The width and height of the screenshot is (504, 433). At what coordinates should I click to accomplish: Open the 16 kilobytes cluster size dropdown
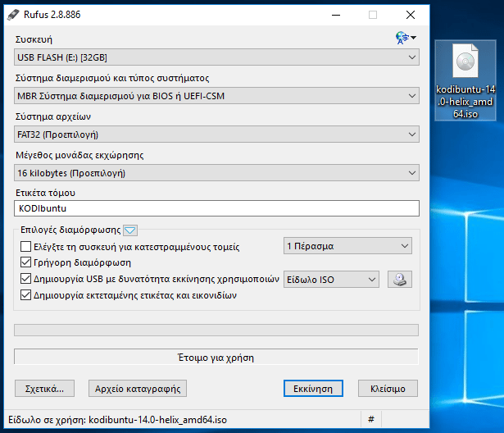[216, 173]
